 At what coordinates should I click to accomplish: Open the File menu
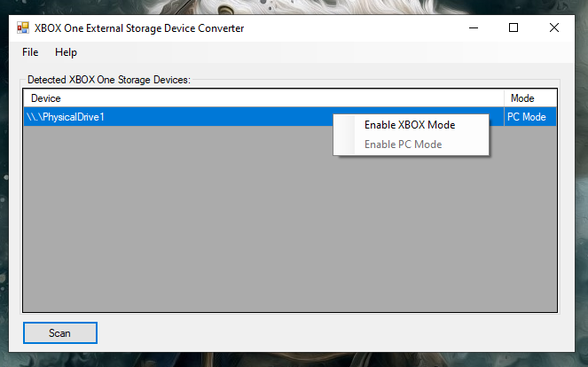coord(30,52)
